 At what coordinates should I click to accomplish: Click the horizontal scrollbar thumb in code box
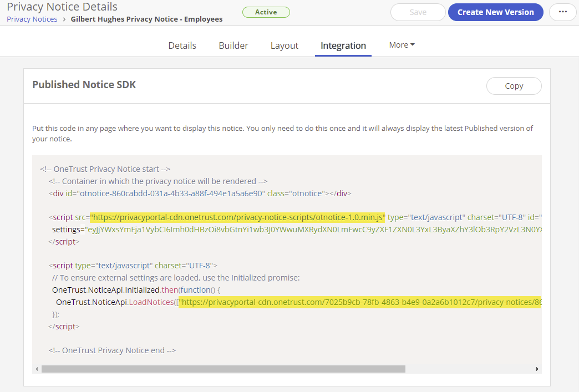pos(224,369)
